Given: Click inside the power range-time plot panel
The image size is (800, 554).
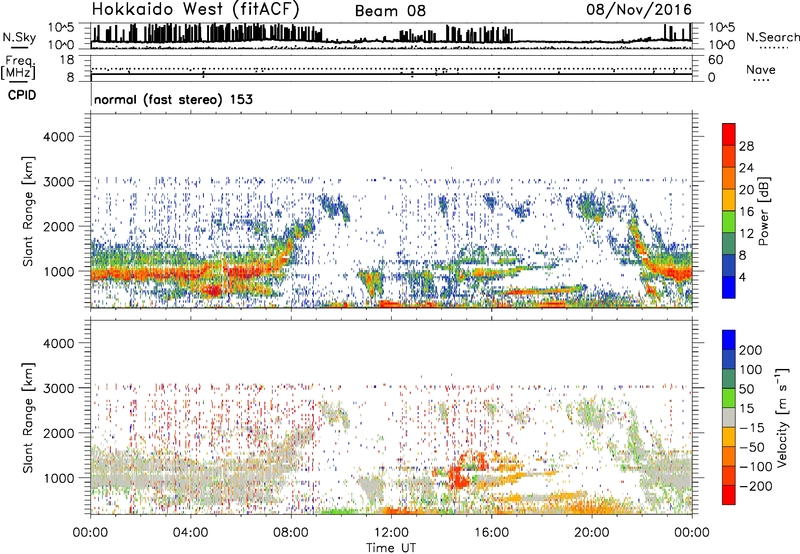Looking at the screenshot, I should (x=391, y=211).
